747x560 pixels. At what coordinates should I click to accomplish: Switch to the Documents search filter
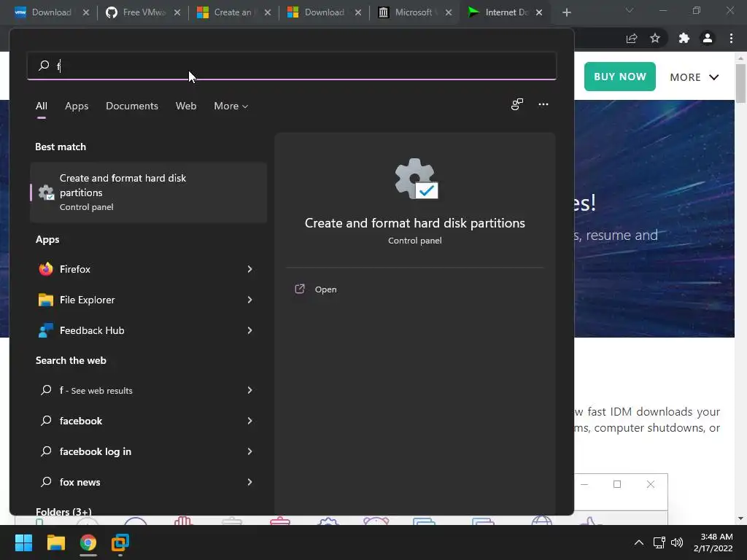coord(132,106)
